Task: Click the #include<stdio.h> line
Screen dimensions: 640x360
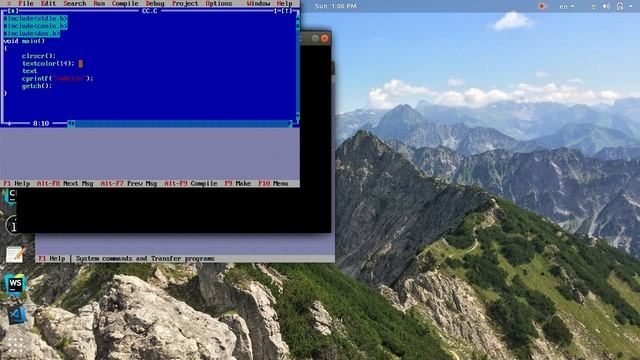Action: [x=35, y=18]
